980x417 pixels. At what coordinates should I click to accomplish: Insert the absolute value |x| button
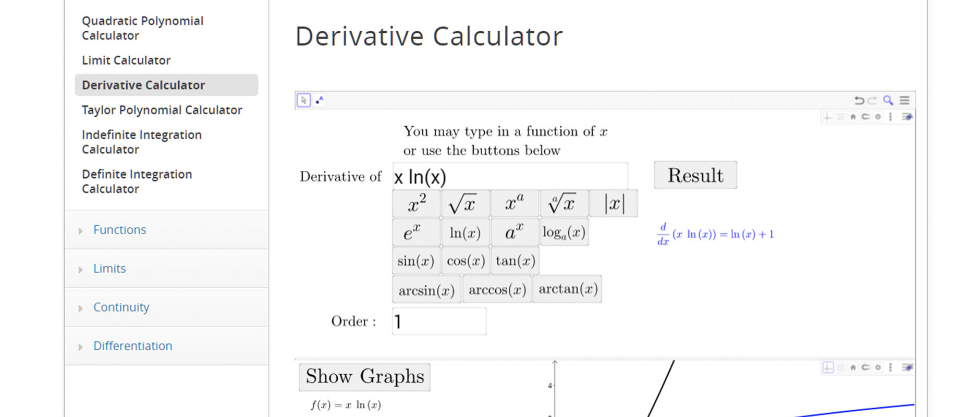tap(614, 203)
